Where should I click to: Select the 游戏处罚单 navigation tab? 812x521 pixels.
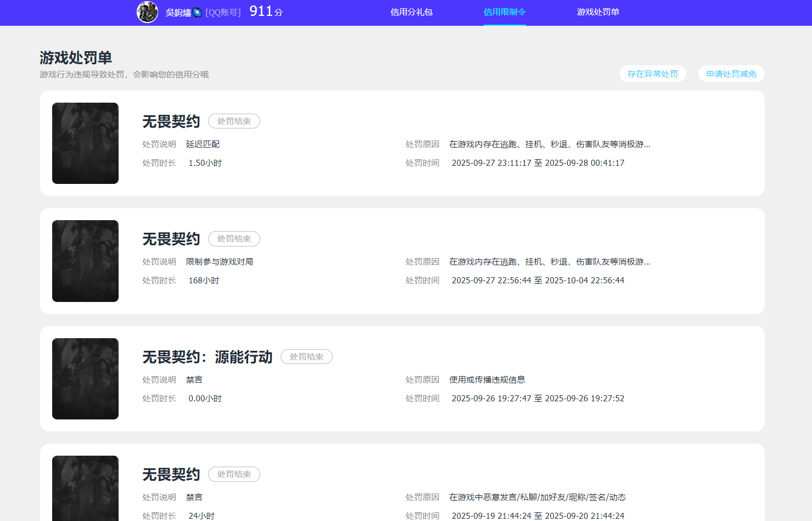pyautogui.click(x=598, y=12)
